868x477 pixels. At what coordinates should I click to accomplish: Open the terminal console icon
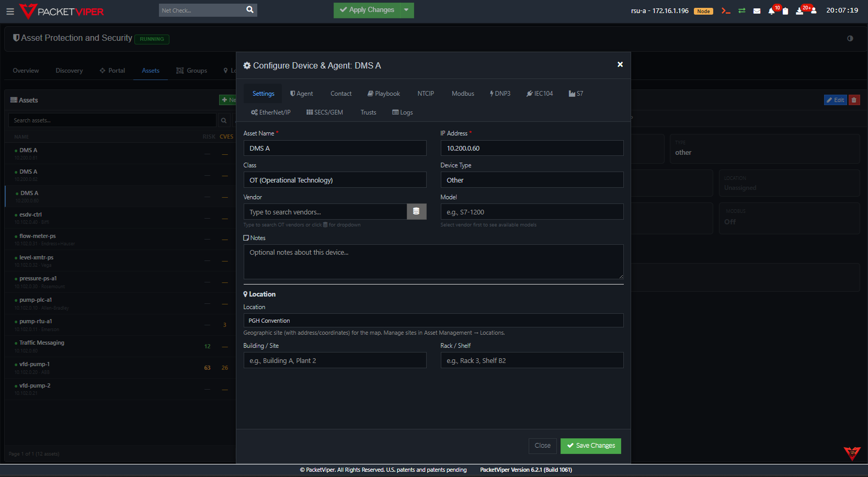tap(726, 10)
